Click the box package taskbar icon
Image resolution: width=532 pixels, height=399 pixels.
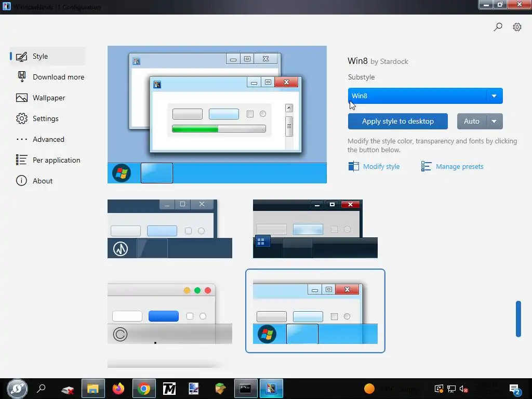(x=220, y=389)
